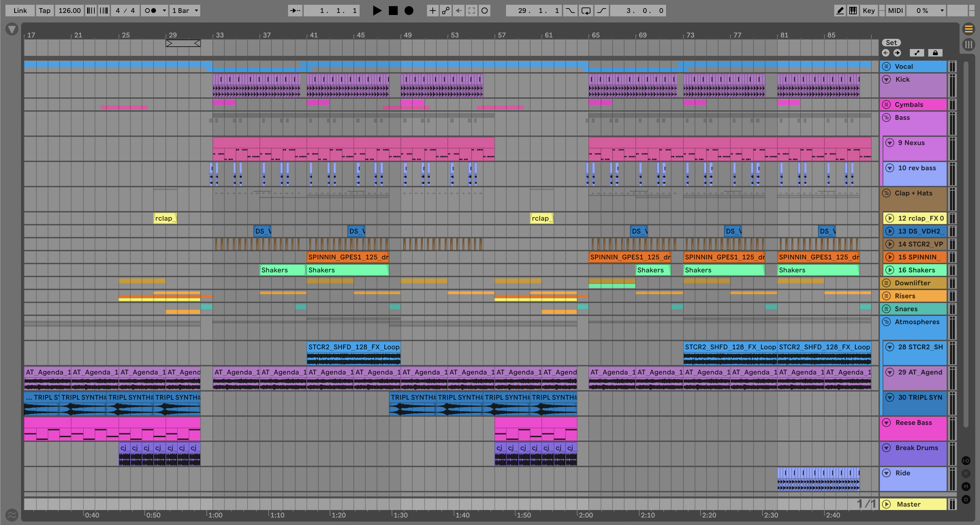The image size is (980, 525).
Task: Click the Follow playback arrow button
Action: pyautogui.click(x=295, y=11)
